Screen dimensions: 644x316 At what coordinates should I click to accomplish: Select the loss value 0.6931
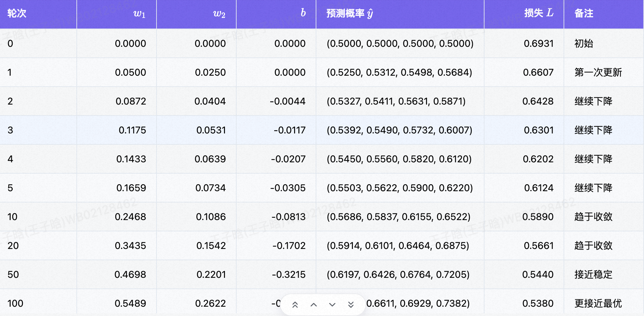pos(539,43)
